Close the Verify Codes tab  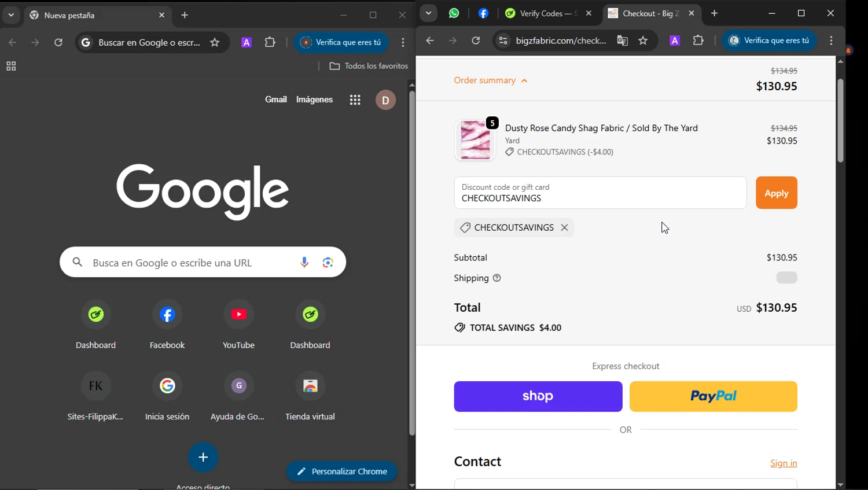(x=589, y=13)
